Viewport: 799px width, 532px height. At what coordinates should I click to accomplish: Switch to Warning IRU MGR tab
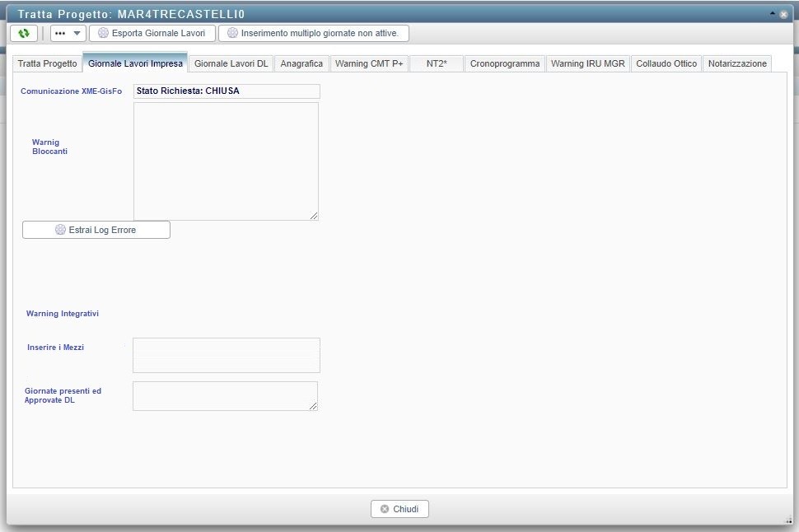(587, 63)
